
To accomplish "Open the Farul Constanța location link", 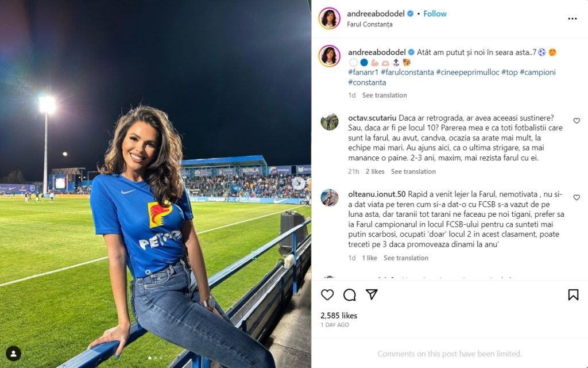I will coord(370,25).
